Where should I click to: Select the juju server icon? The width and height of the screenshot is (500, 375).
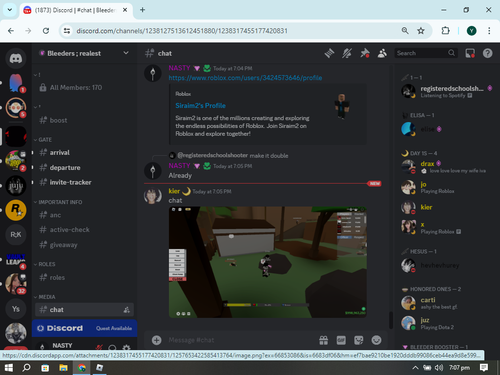(x=16, y=185)
